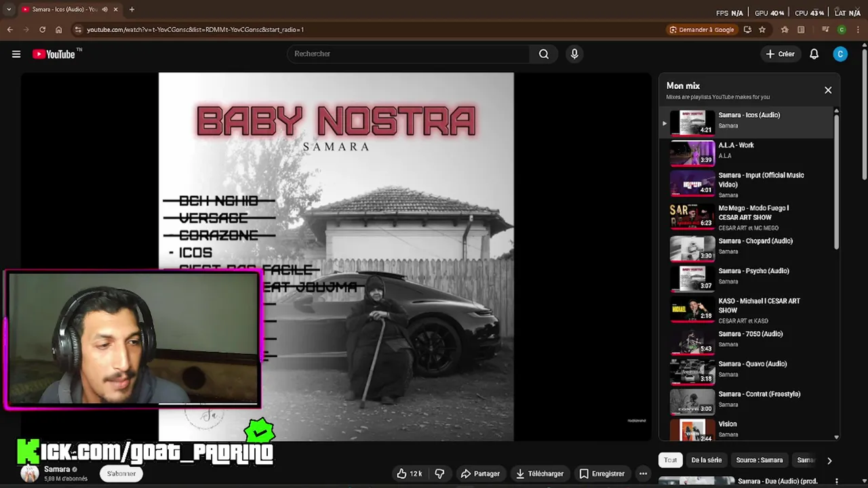868x488 pixels.
Task: Select the De la série chip
Action: pyautogui.click(x=707, y=460)
